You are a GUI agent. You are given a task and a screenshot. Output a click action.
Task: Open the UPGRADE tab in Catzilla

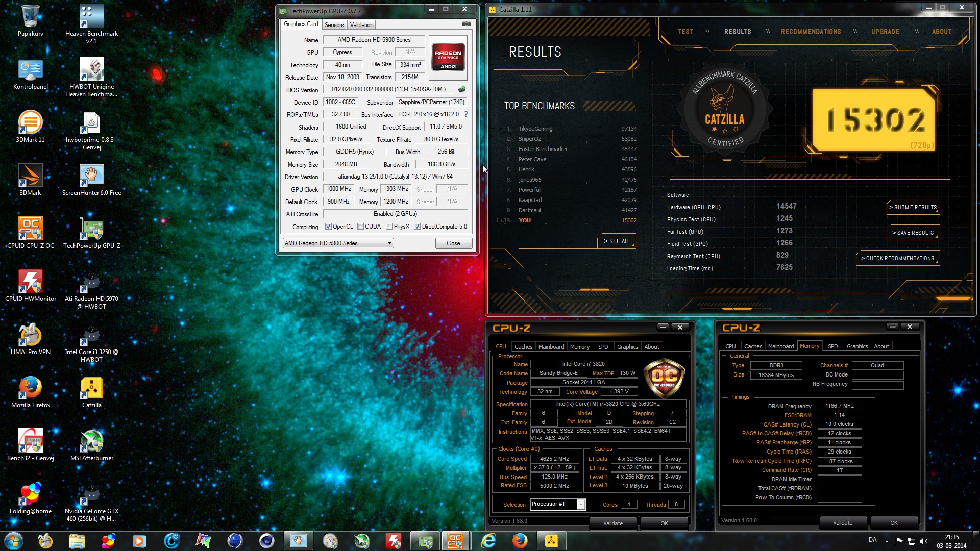(885, 32)
